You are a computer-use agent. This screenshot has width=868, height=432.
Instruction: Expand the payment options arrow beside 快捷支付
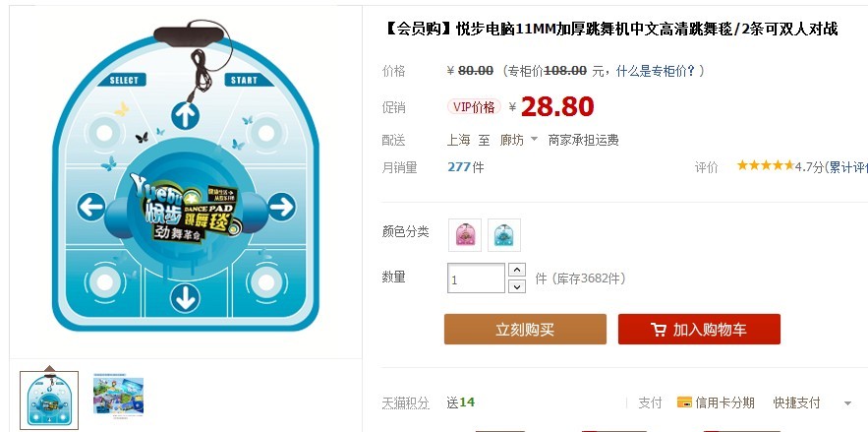coord(847,403)
